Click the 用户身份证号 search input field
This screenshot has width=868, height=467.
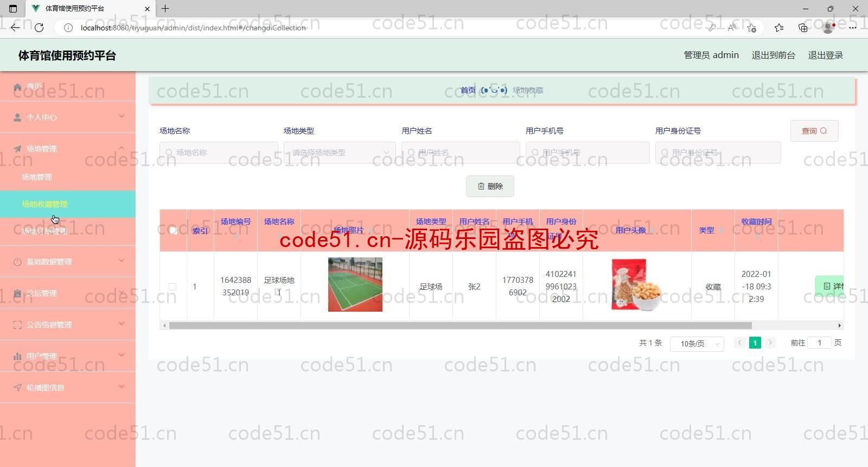coord(718,153)
